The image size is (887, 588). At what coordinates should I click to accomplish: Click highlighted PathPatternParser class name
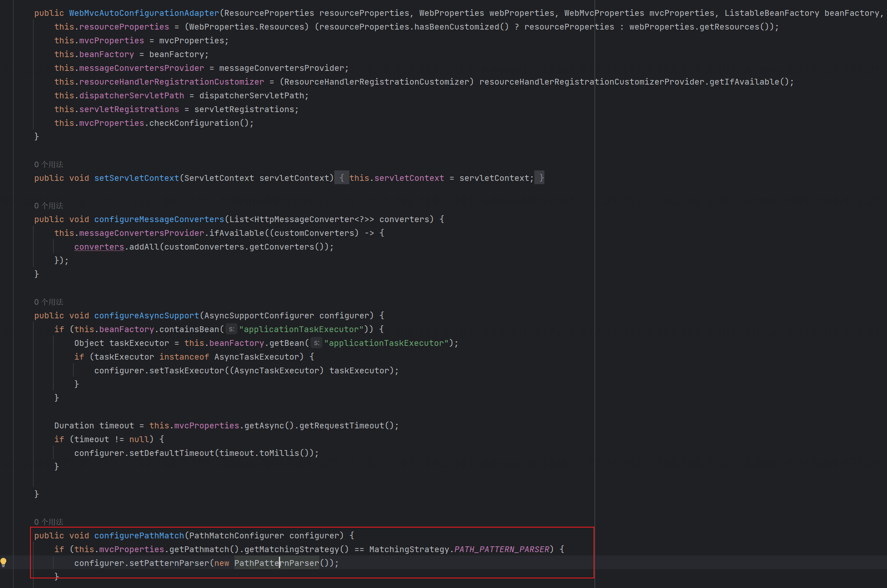click(x=277, y=563)
